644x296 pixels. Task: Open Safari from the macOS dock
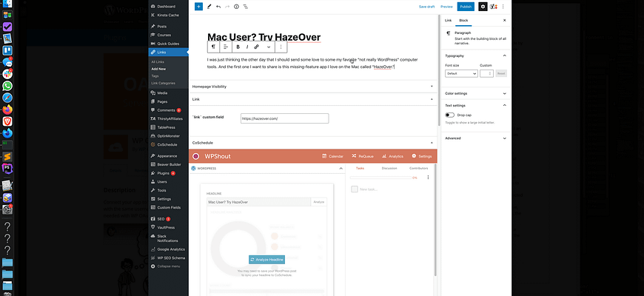(7, 98)
